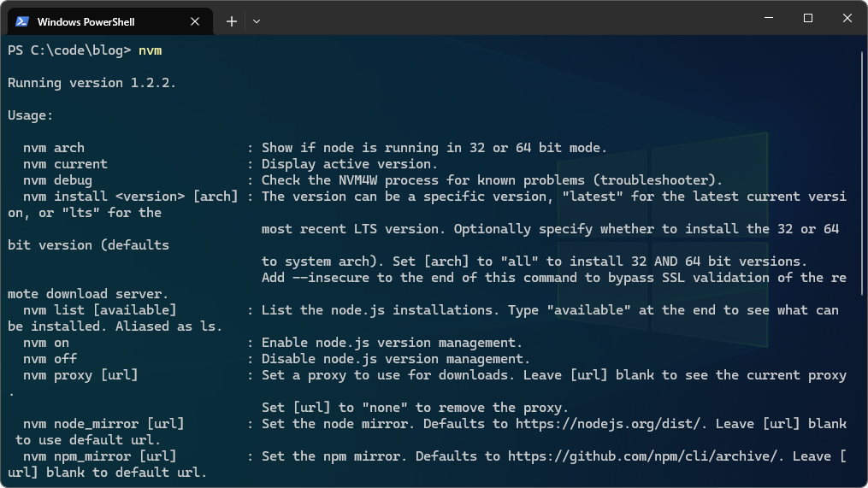Click the typed "nvm" command at the prompt
Screen dimensions: 868x488
(150, 50)
